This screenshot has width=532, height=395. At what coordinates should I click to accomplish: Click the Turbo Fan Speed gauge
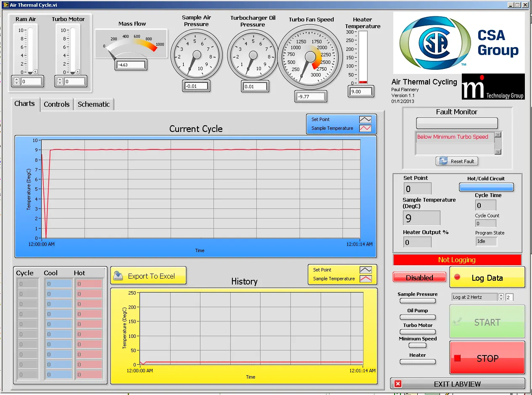click(x=310, y=56)
